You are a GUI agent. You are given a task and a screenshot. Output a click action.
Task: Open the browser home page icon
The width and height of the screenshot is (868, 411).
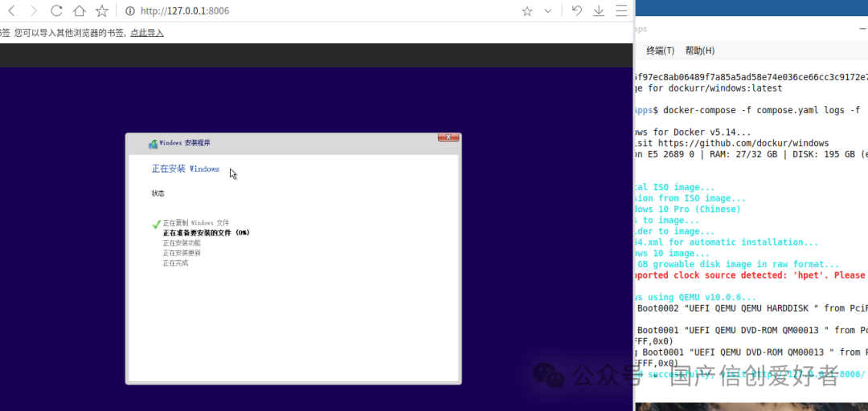tap(80, 10)
